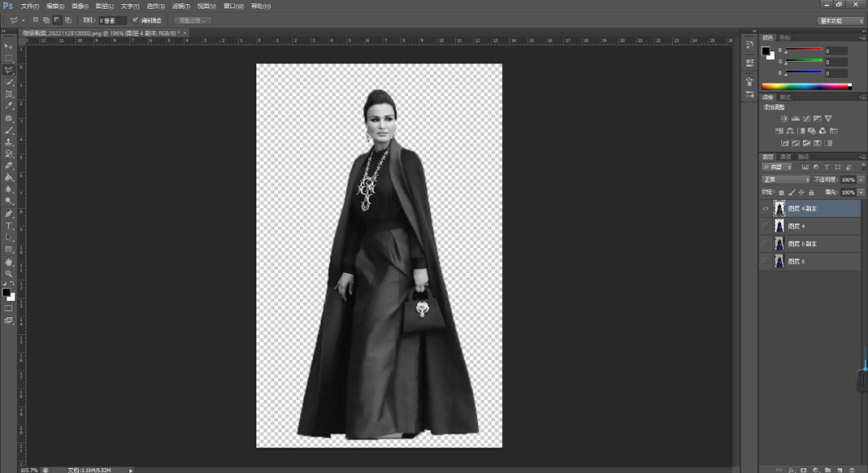Open the opacity slider dropdown arrow
This screenshot has height=473, width=868.
(861, 180)
